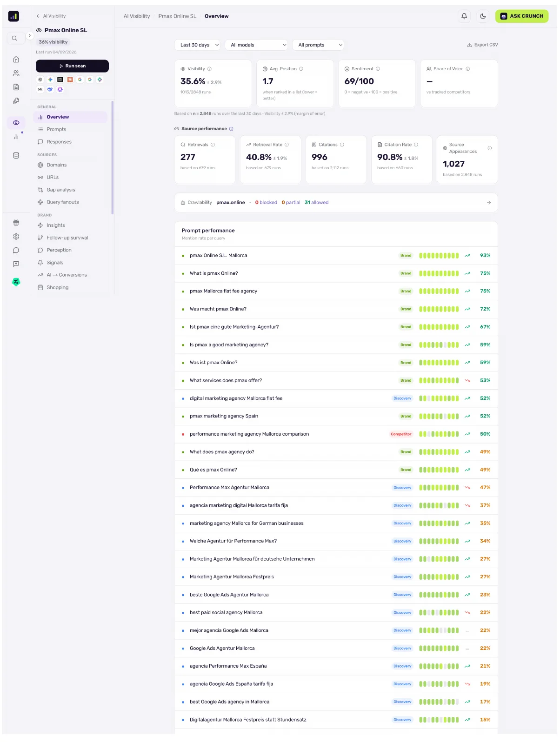Go back via the AI Visibility link in the sidebar
The width and height of the screenshot is (560, 742).
51,16
